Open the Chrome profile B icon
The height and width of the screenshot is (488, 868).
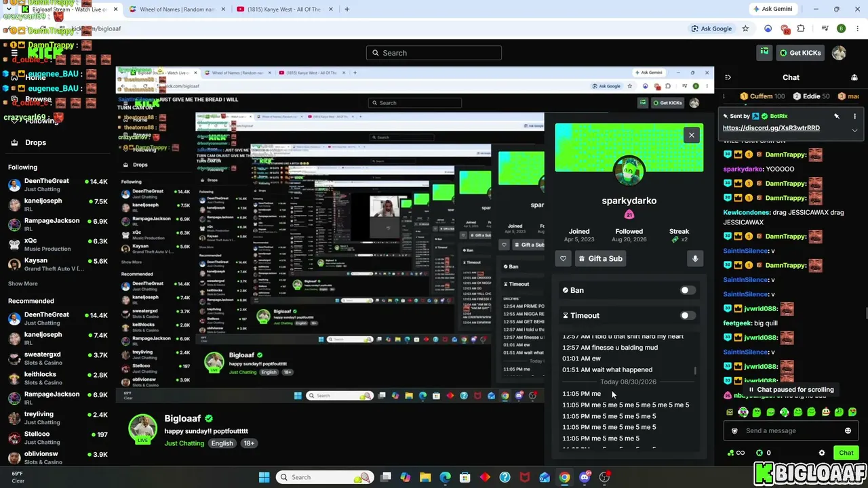(842, 28)
